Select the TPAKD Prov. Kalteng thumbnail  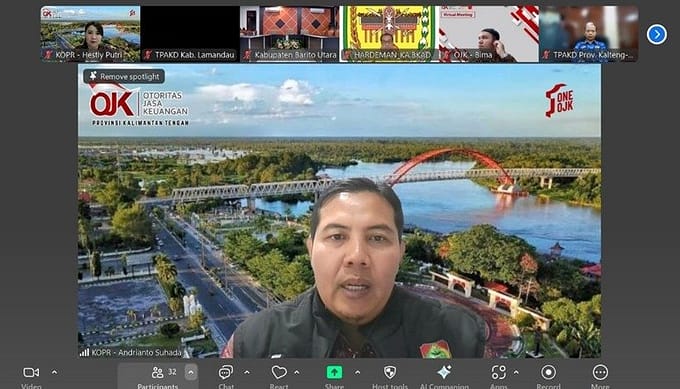pyautogui.click(x=588, y=34)
